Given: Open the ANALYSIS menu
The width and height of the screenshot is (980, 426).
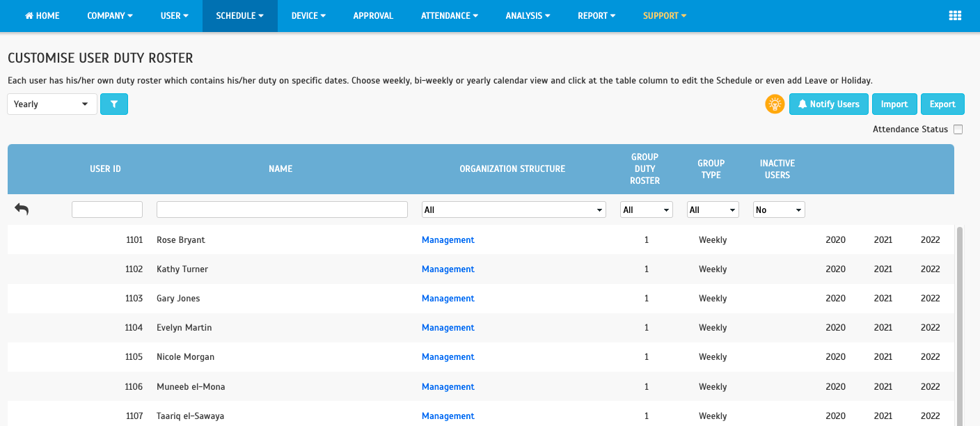Looking at the screenshot, I should click(x=528, y=15).
